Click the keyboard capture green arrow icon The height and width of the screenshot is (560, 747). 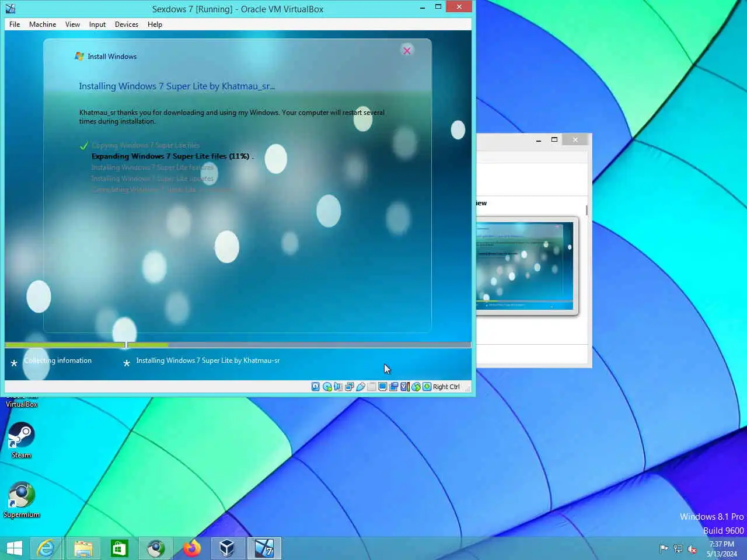(427, 387)
